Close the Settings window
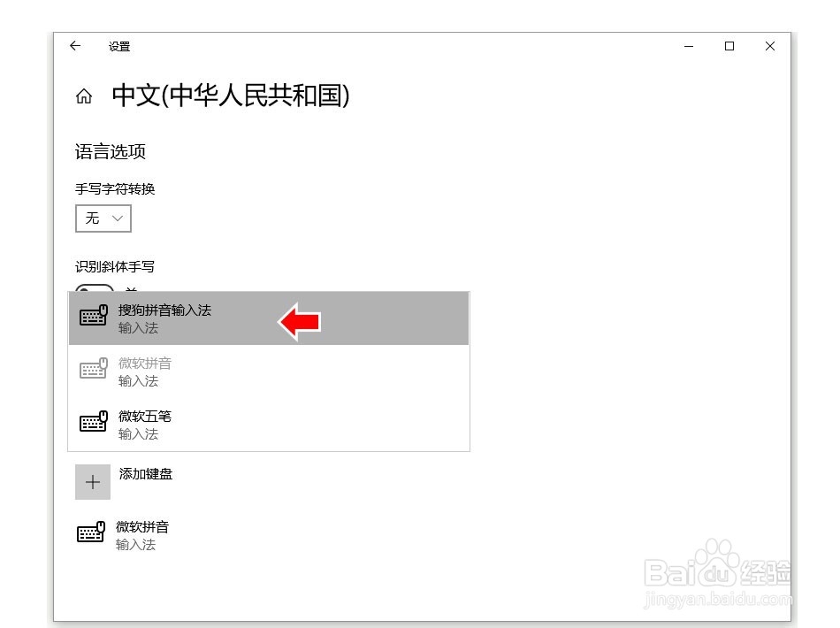The height and width of the screenshot is (628, 840). point(770,47)
